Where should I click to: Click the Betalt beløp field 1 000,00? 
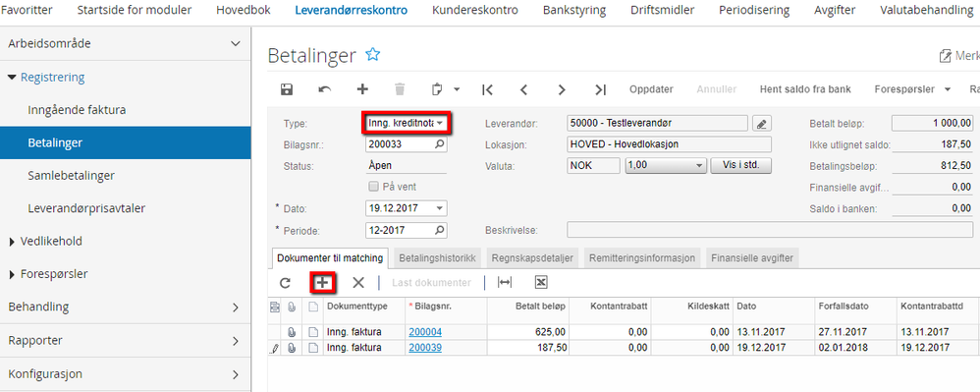[932, 123]
